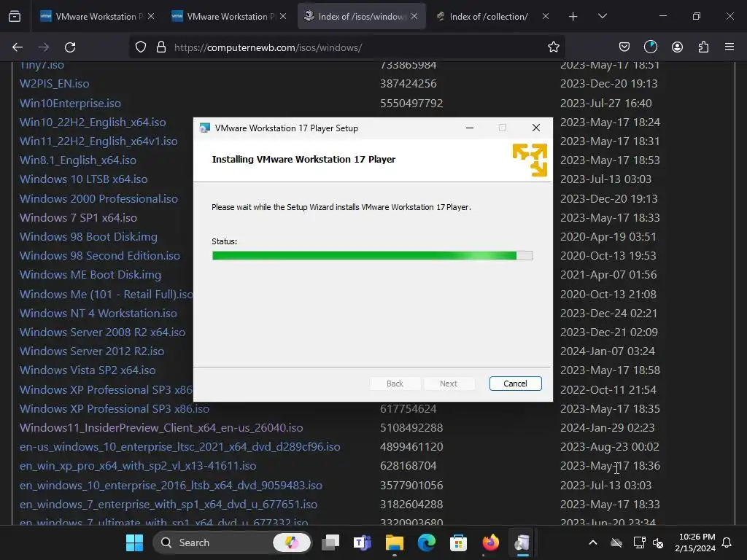This screenshot has height=560, width=747.
Task: Open Windows 10 LTSB x64.iso link
Action: tap(83, 179)
